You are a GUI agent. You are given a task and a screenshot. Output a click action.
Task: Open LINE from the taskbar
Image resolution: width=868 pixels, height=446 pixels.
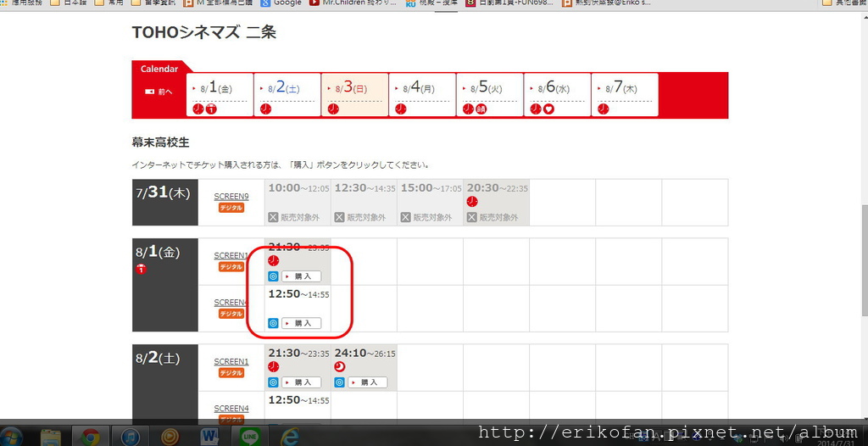click(x=250, y=437)
